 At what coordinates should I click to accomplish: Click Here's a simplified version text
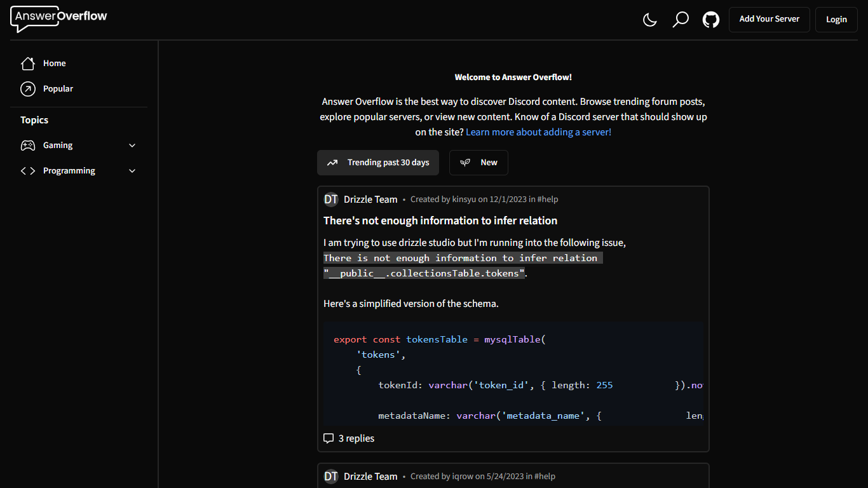click(411, 304)
